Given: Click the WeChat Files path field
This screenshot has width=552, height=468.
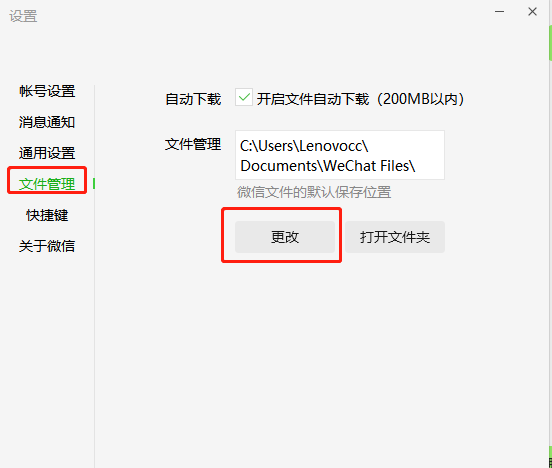Looking at the screenshot, I should 340,155.
